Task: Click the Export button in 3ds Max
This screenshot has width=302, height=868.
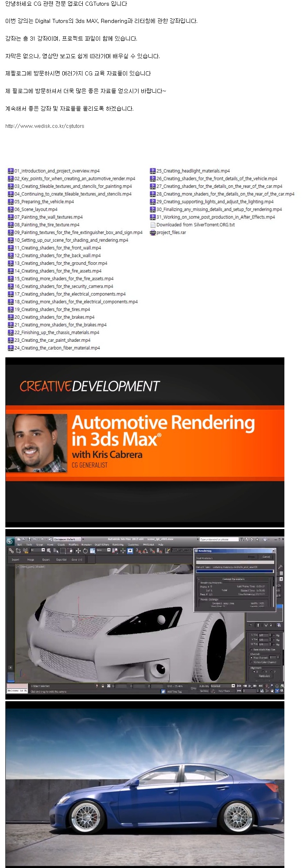Action: 46,559
